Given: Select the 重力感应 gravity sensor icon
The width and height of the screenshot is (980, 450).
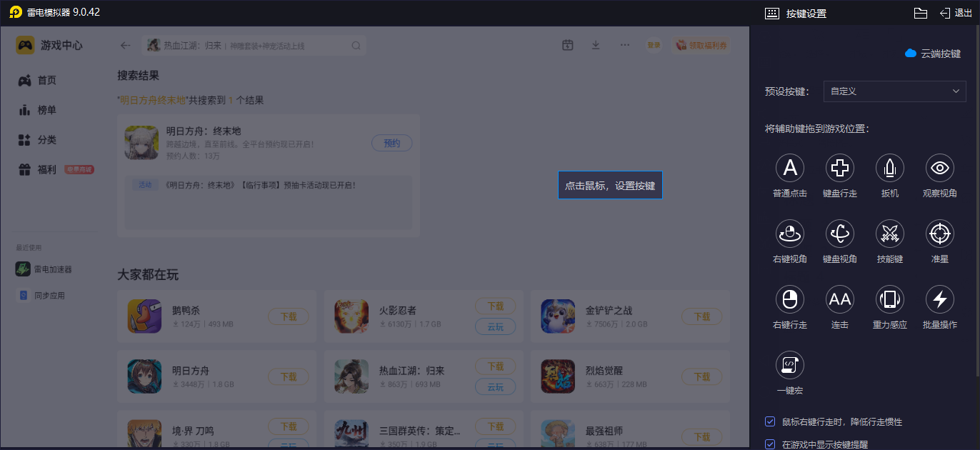Looking at the screenshot, I should tap(890, 299).
